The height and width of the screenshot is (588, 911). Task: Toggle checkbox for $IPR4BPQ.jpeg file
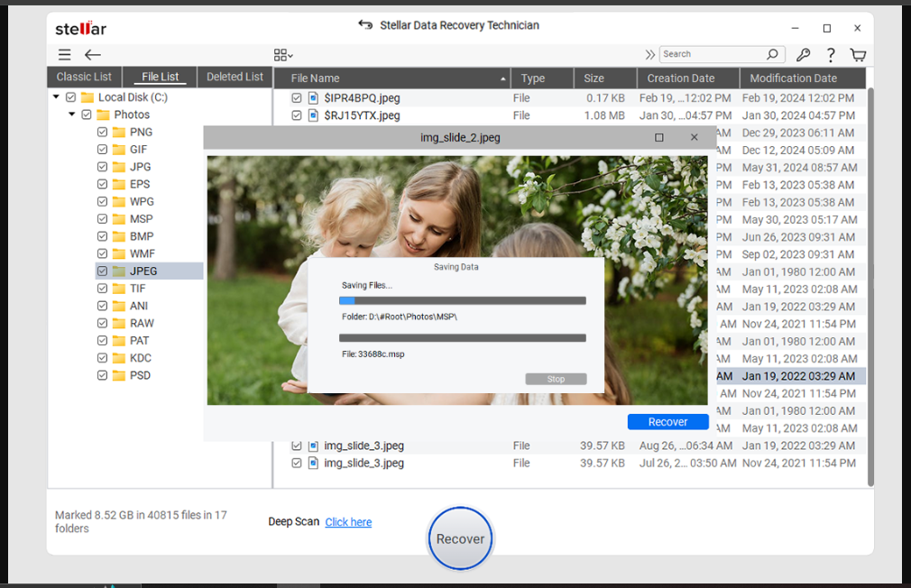pyautogui.click(x=297, y=97)
